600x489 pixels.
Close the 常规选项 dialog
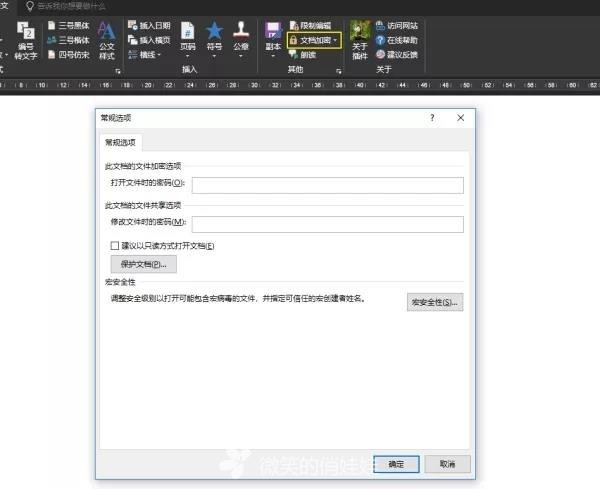pos(461,118)
